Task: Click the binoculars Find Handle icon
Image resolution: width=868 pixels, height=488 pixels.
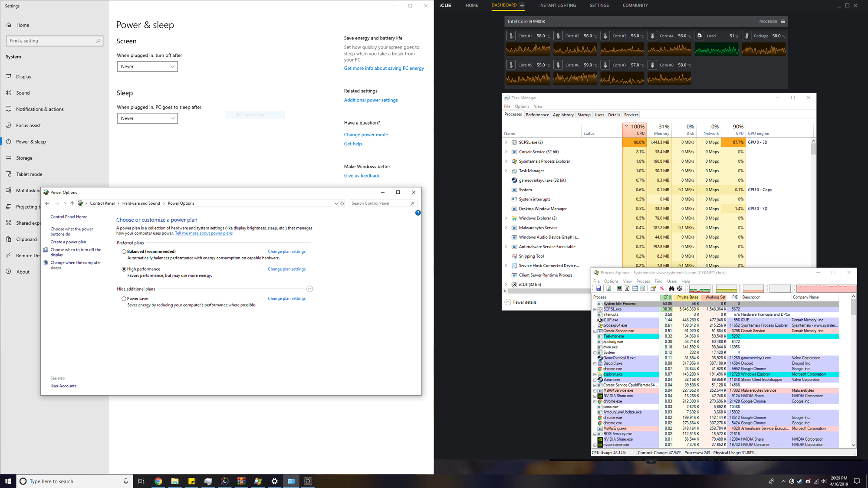Action: [x=671, y=288]
